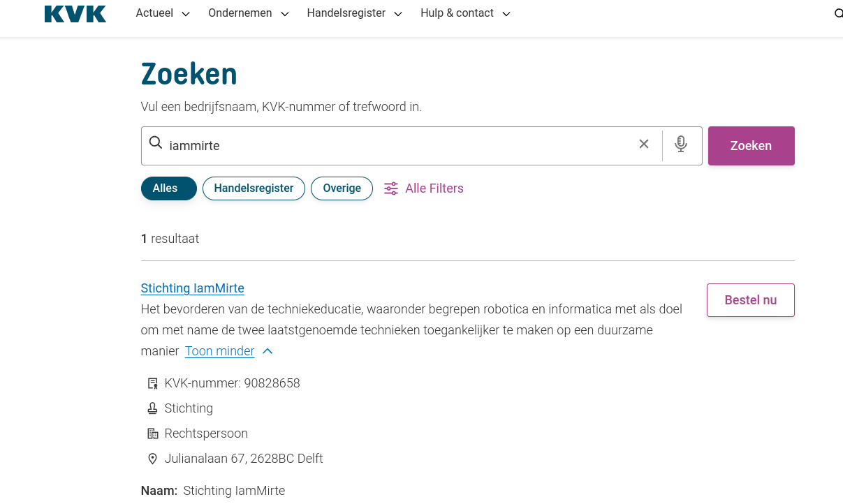This screenshot has height=504, width=843.
Task: Click the KVK-nummer certificate icon
Action: pyautogui.click(x=153, y=383)
